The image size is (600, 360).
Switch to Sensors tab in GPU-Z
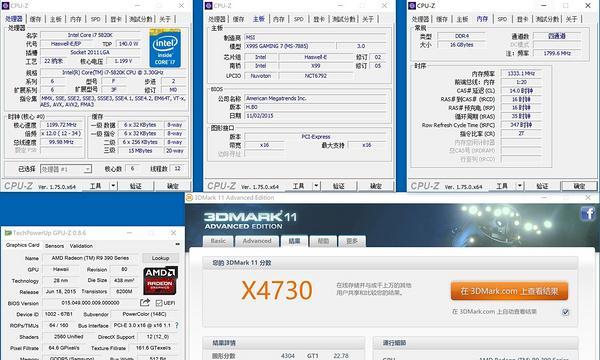pos(54,246)
